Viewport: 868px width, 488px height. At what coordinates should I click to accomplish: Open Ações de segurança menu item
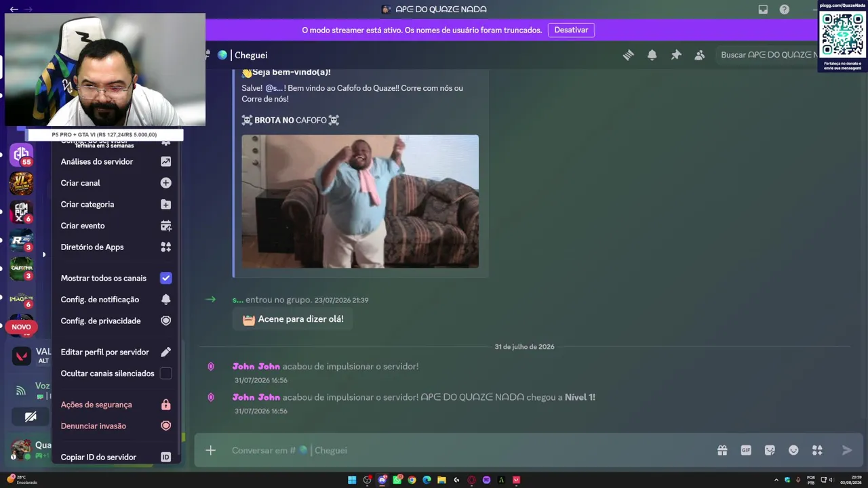[x=116, y=405]
